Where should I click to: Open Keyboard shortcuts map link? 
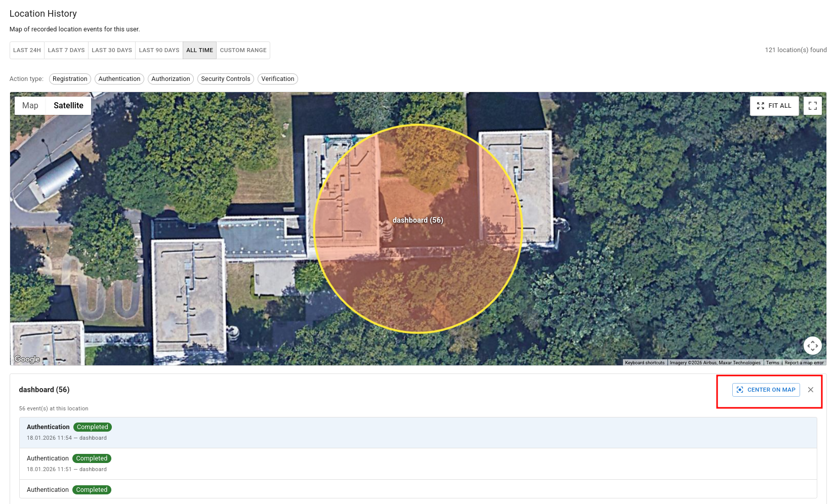coord(644,363)
